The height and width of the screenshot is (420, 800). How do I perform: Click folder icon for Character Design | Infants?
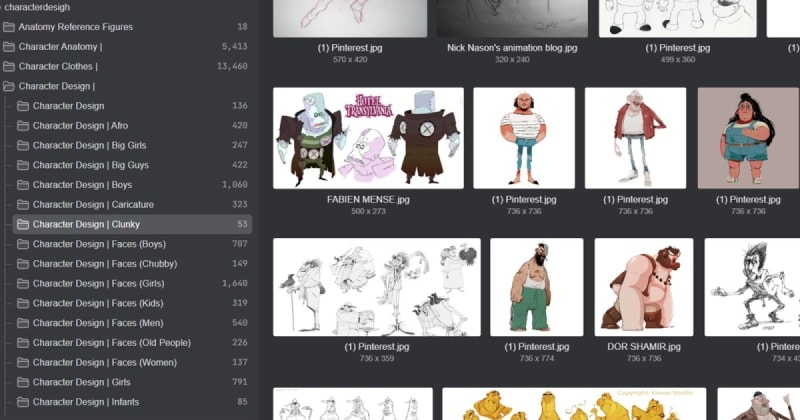click(23, 402)
